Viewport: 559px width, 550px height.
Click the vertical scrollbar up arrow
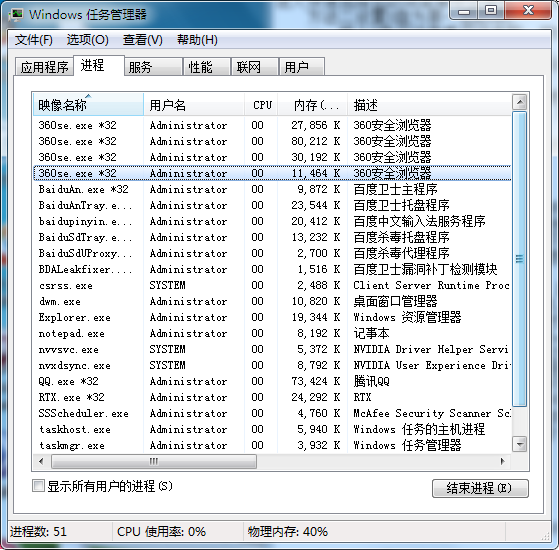point(520,103)
